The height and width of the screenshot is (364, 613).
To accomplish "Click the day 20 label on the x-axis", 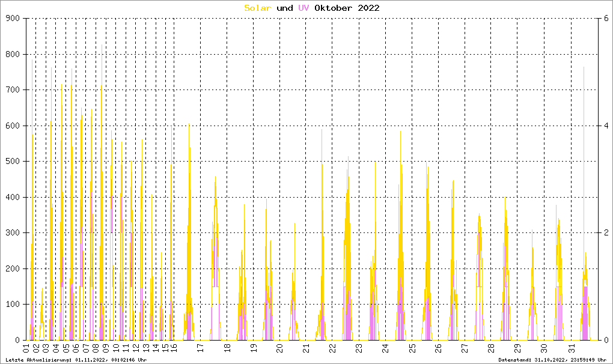I will (279, 348).
